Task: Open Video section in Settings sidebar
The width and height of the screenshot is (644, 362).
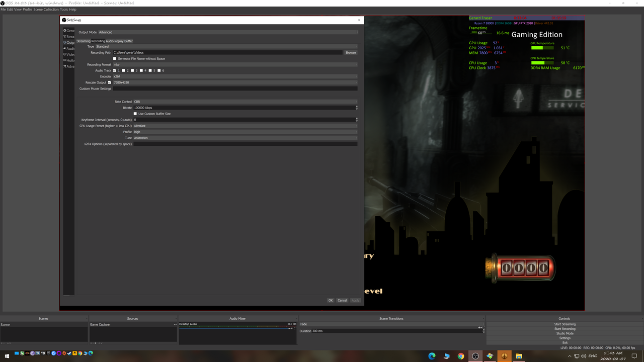Action: pyautogui.click(x=69, y=54)
